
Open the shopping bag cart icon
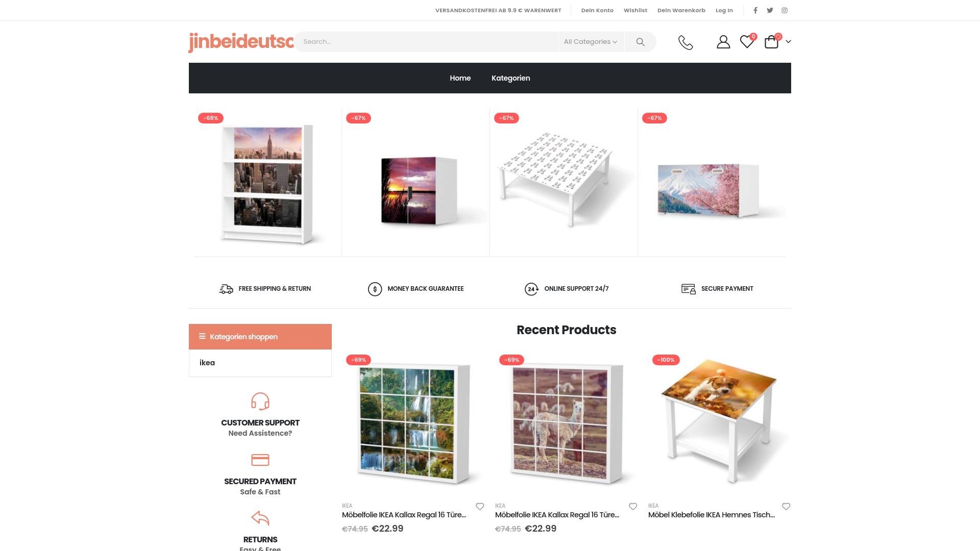coord(771,42)
